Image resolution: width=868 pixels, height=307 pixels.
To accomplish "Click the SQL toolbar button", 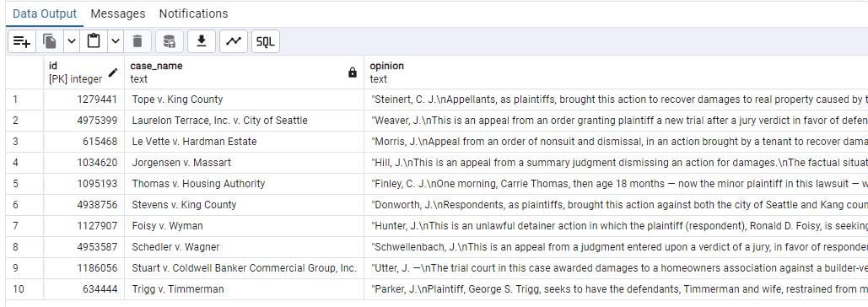I will coord(266,41).
